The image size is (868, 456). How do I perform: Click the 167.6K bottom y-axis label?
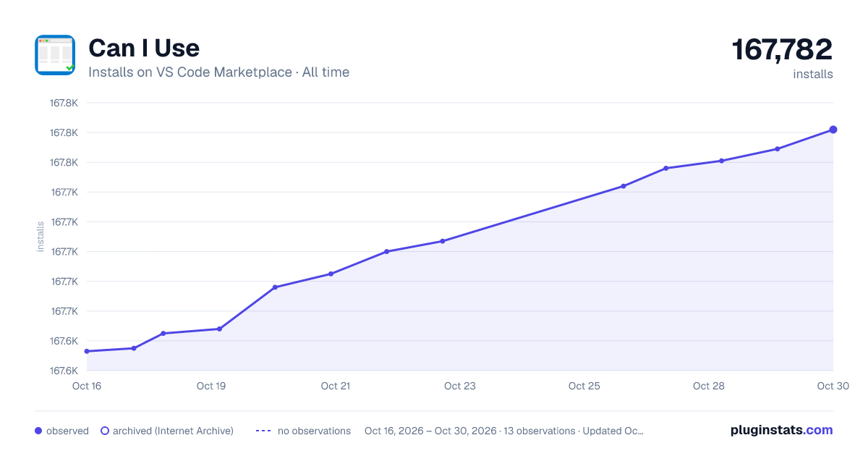tap(64, 371)
